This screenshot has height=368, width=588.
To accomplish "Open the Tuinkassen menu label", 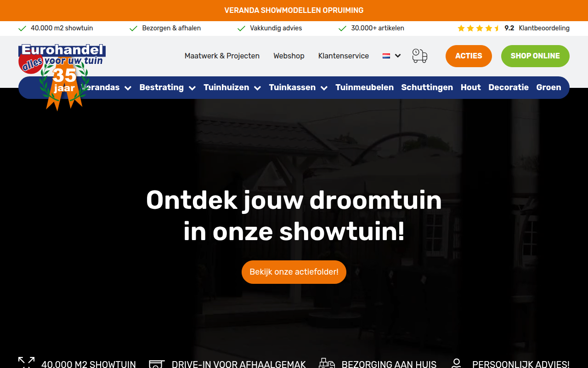I will (x=292, y=87).
